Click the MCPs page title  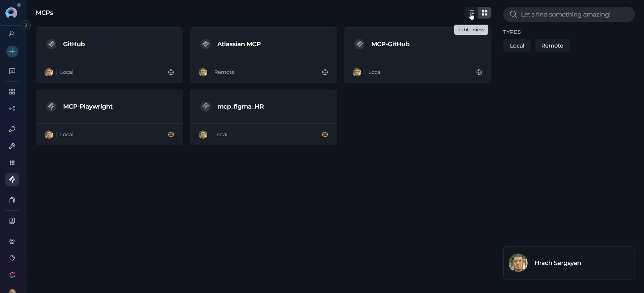45,13
